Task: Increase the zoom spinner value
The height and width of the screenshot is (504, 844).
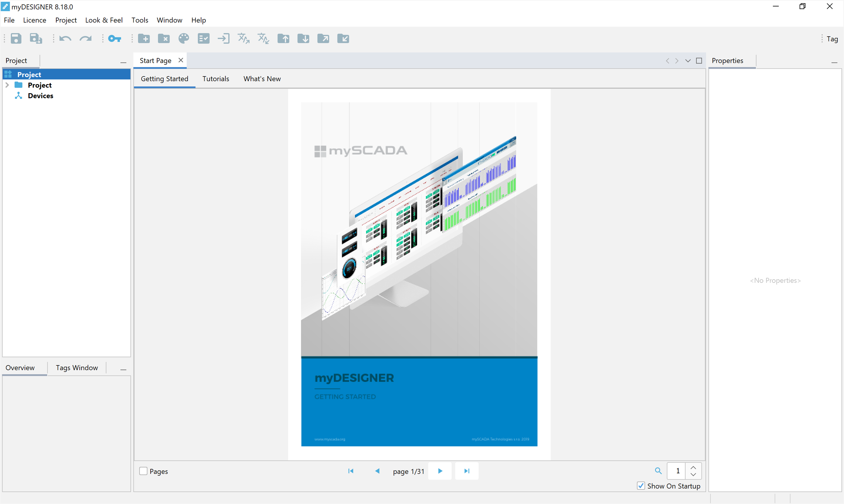Action: click(x=694, y=467)
